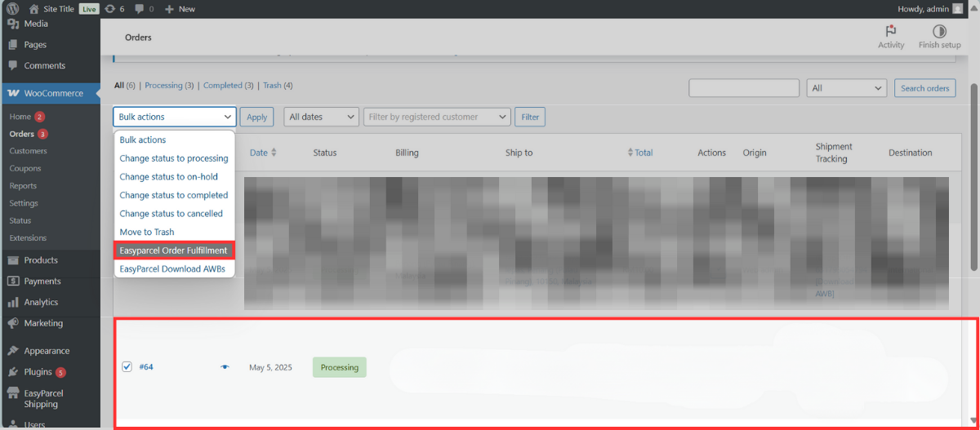Open the WooCommerce Status submenu item
Viewport: 980px width, 430px height.
(20, 221)
